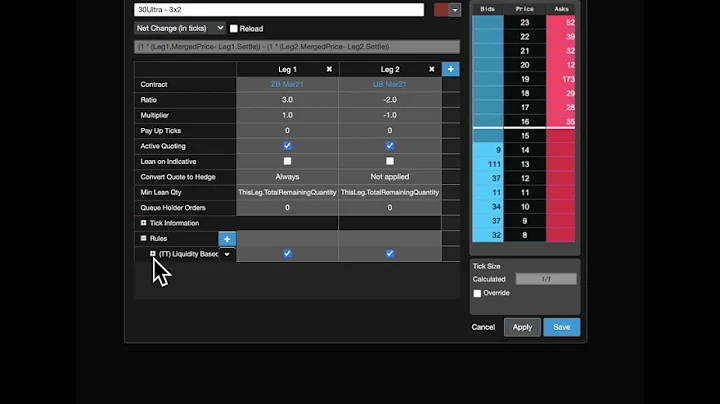Viewport: 720px width, 404px height.
Task: Expand the Tick Information section
Action: click(x=143, y=223)
